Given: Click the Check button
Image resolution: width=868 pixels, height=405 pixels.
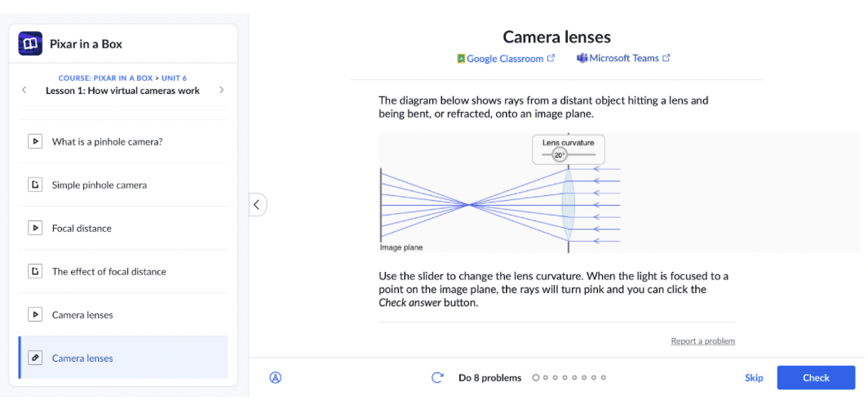Looking at the screenshot, I should [x=816, y=378].
